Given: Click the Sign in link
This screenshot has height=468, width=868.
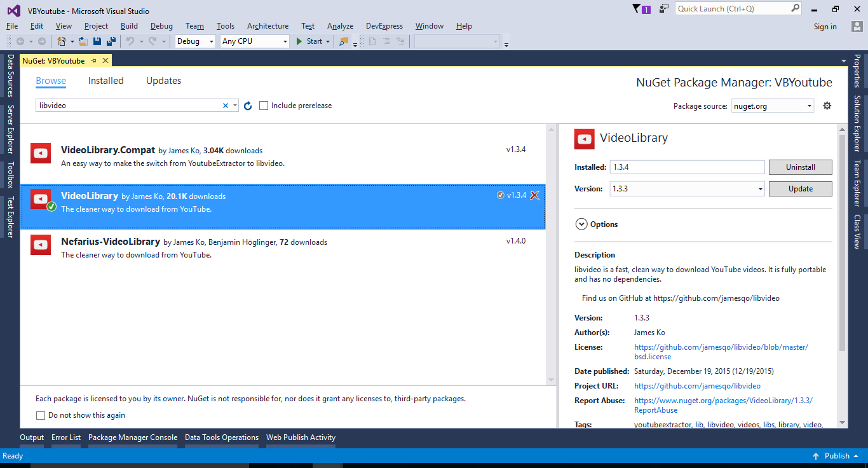Looking at the screenshot, I should 825,27.
